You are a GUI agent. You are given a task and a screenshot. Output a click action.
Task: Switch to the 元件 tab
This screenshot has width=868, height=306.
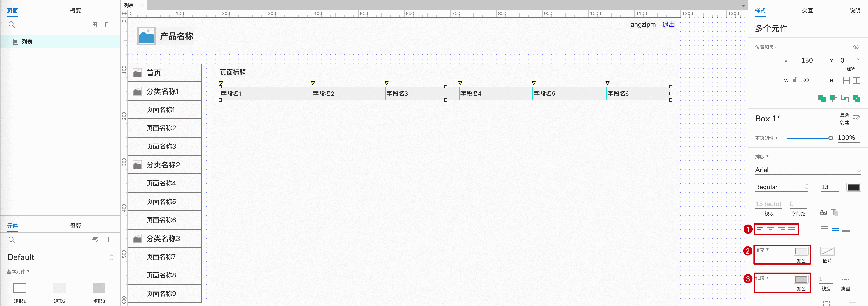coord(12,226)
